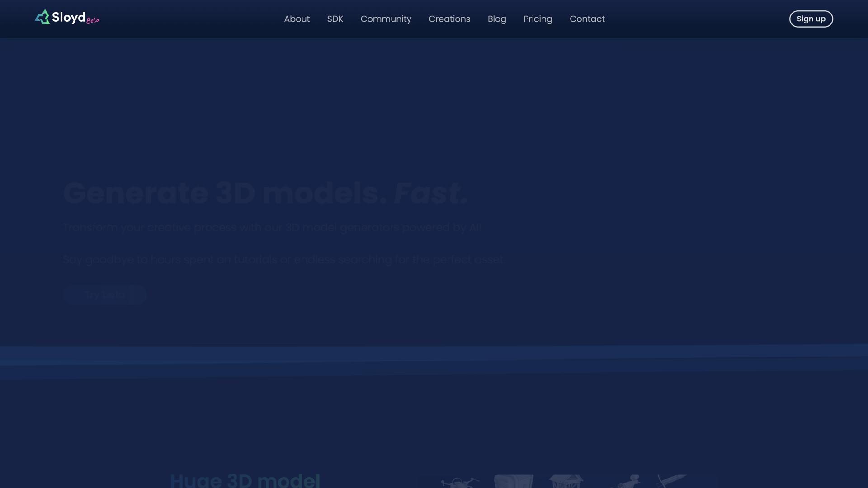Open the Blog link
The width and height of the screenshot is (868, 488).
click(497, 19)
